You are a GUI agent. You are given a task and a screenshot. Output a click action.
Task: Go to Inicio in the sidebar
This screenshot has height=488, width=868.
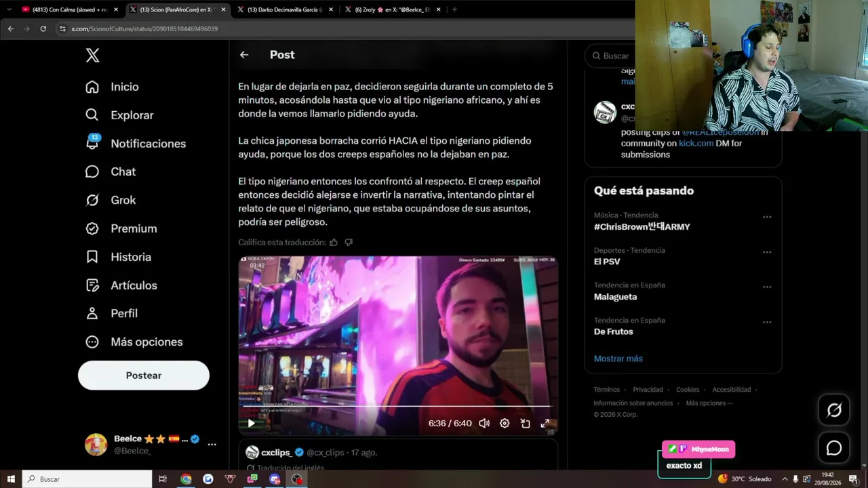pos(113,87)
